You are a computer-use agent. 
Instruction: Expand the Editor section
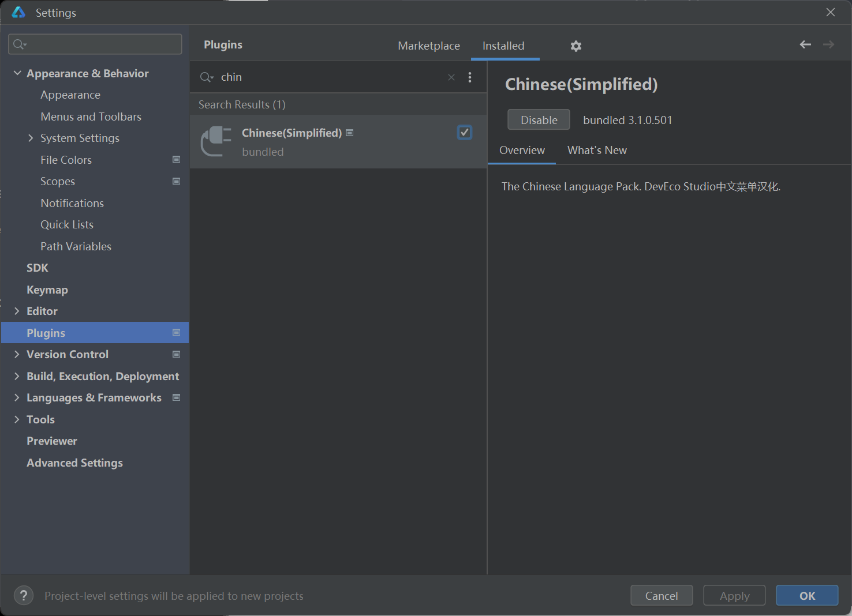17,311
